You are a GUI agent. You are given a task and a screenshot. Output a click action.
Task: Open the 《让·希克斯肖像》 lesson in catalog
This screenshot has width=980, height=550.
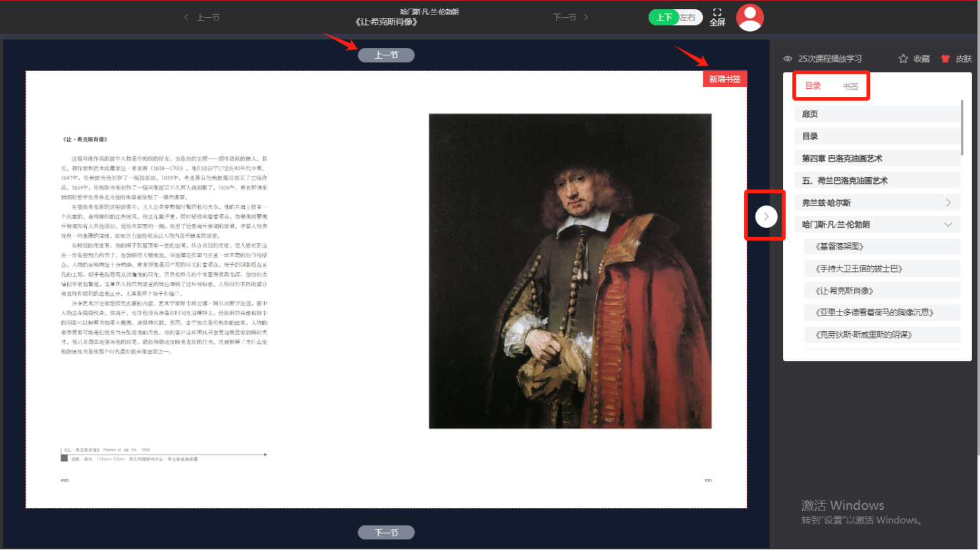[883, 290]
